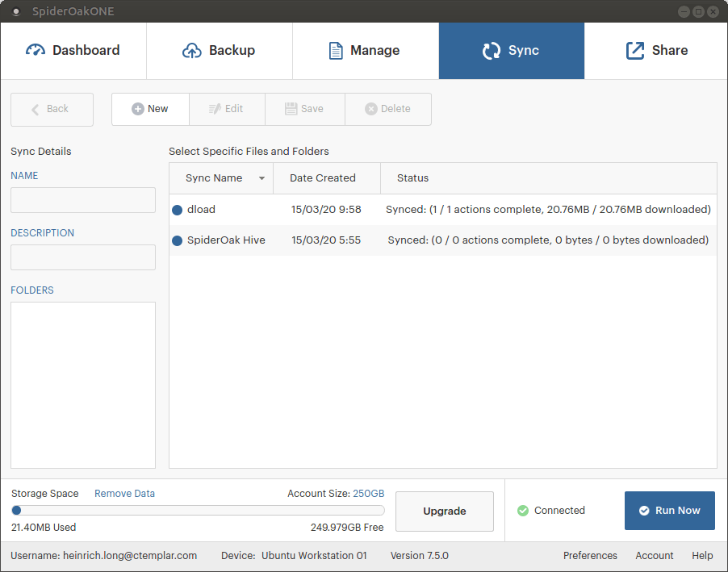Minimize the SpiderOakONE window
This screenshot has width=728, height=572.
tap(684, 11)
